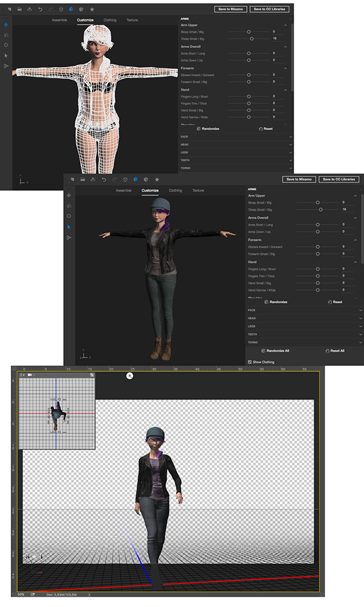The width and height of the screenshot is (364, 607).
Task: Click the 50% zoom field in Photoshop
Action: pos(21,595)
